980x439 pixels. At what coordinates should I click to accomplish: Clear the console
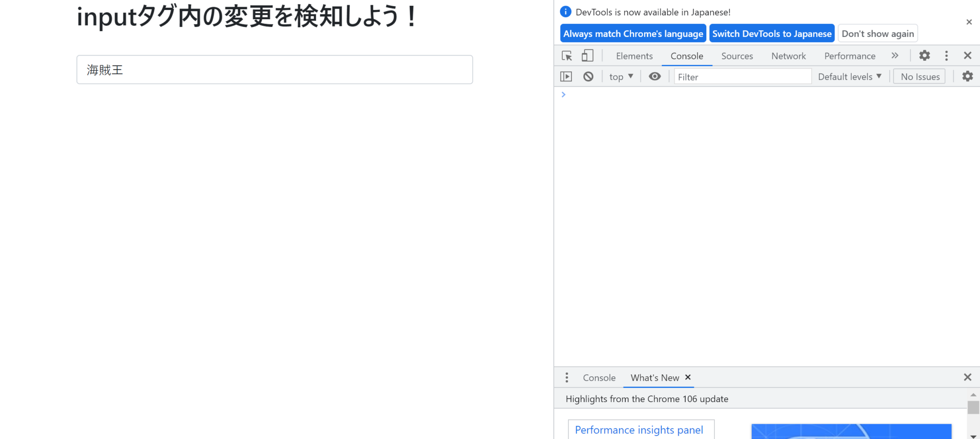(x=589, y=76)
